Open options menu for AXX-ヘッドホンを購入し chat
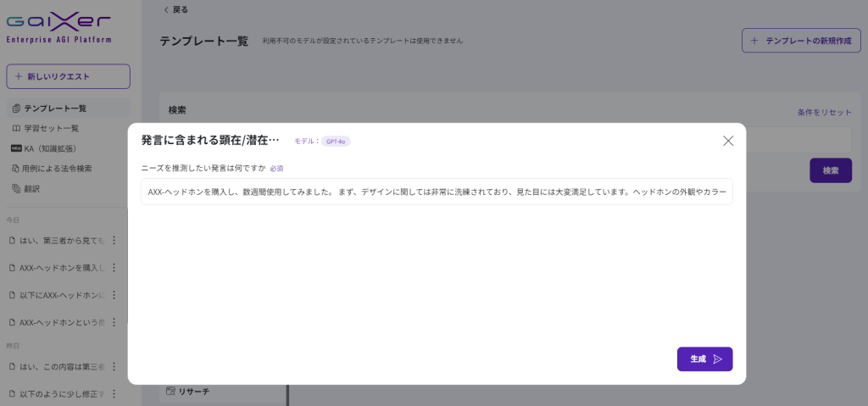The width and height of the screenshot is (868, 406). pyautogui.click(x=114, y=268)
